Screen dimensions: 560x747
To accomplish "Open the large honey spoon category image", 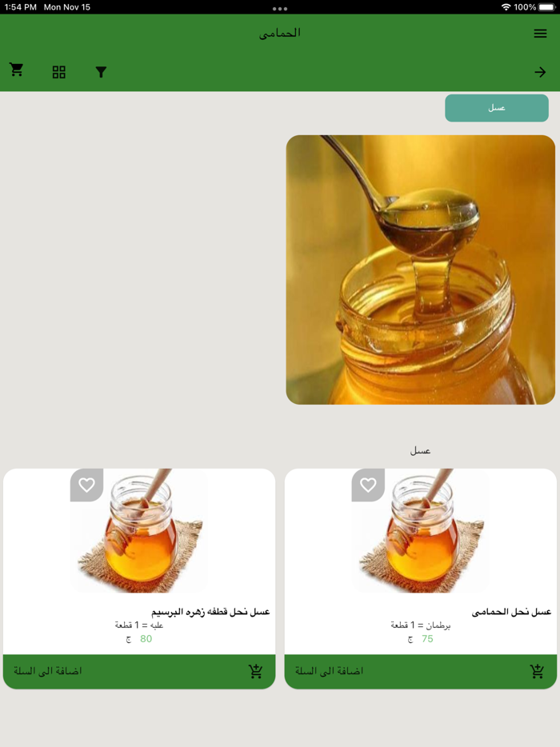I will click(420, 270).
